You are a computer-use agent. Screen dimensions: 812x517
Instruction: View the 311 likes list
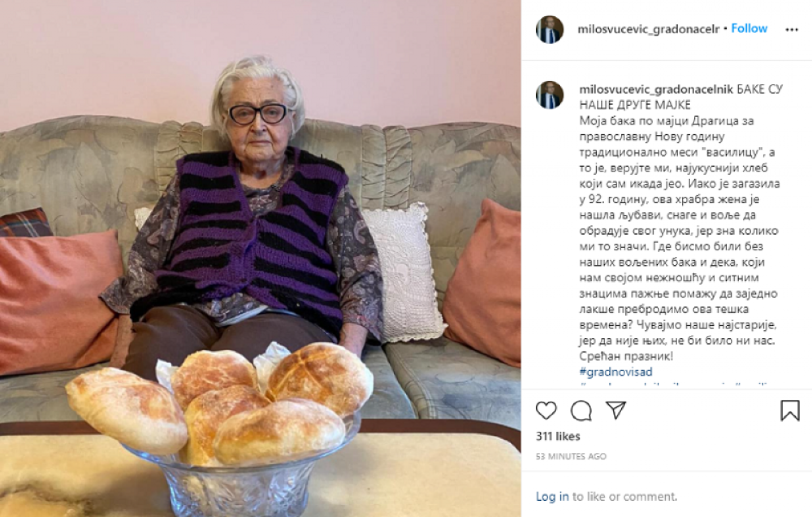click(558, 436)
